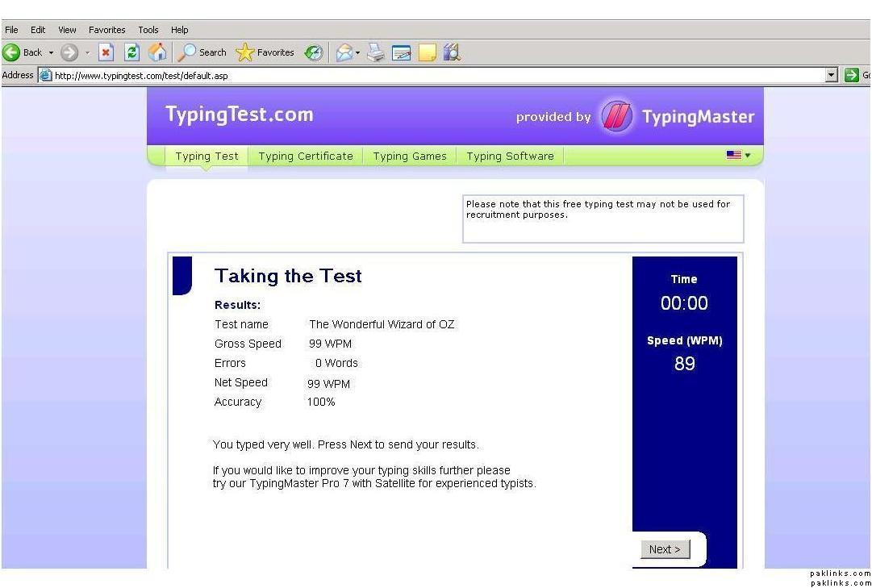
Task: Open the language flag dropdown
Action: (738, 156)
